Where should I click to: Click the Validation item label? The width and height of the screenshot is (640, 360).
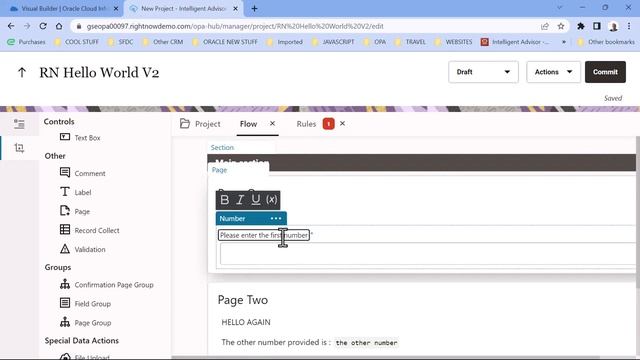(x=90, y=249)
